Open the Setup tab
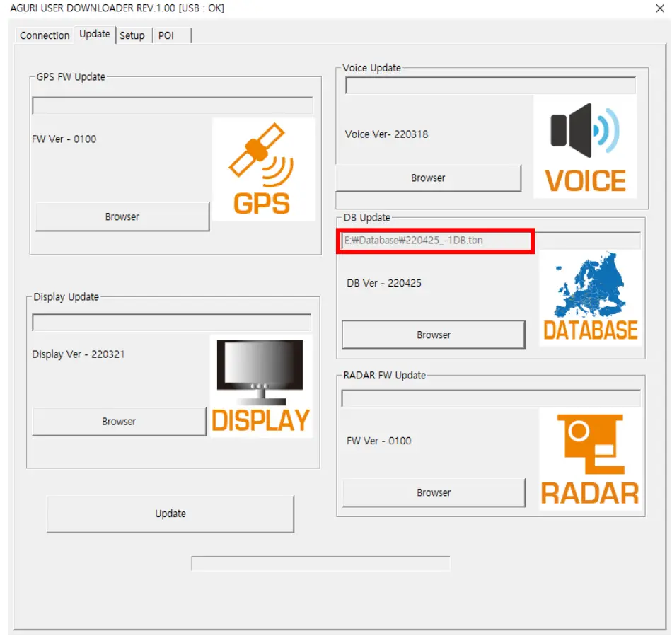Image resolution: width=672 pixels, height=636 pixels. coord(132,35)
